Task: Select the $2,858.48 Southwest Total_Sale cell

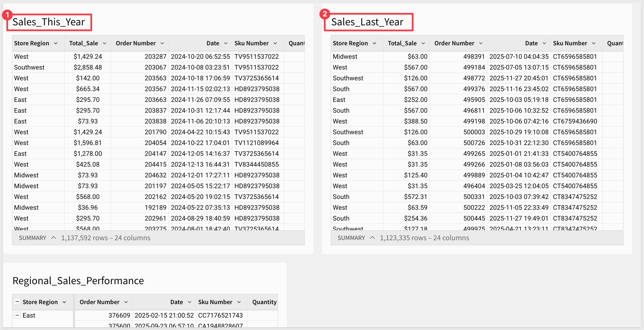Action: (x=88, y=67)
